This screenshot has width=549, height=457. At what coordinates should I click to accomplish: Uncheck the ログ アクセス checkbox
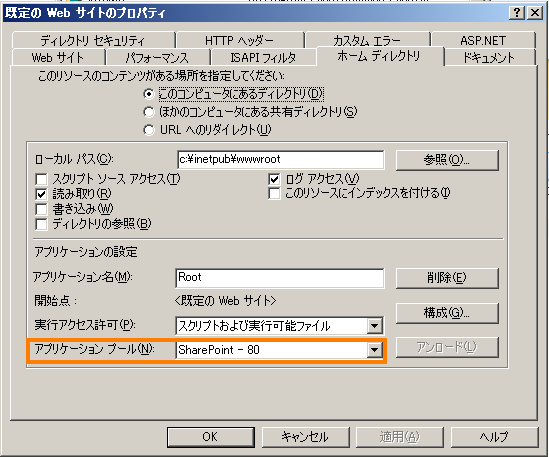[274, 179]
